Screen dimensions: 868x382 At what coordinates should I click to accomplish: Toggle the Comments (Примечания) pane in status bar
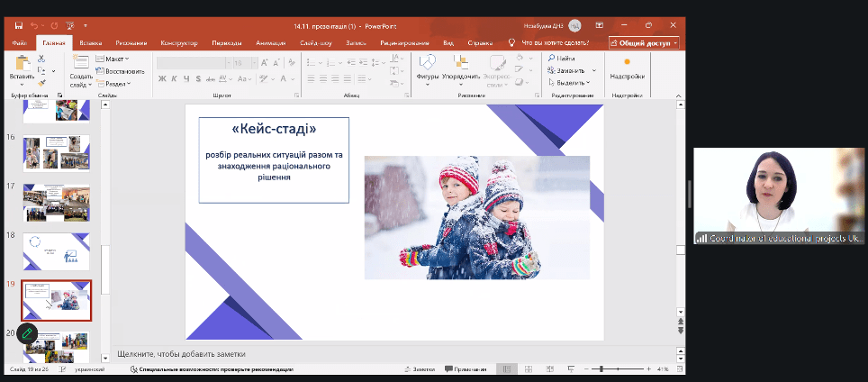coord(466,369)
